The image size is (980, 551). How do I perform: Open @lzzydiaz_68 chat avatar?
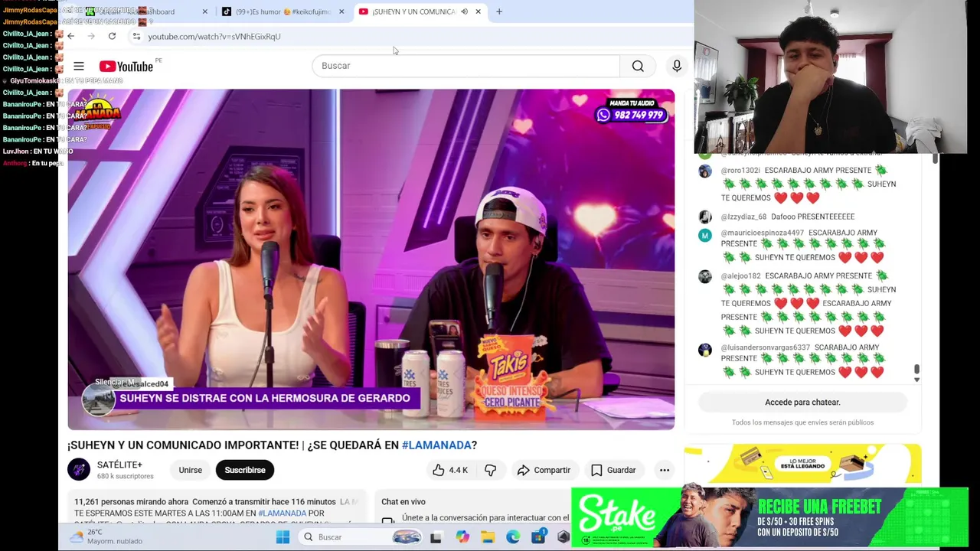tap(705, 217)
